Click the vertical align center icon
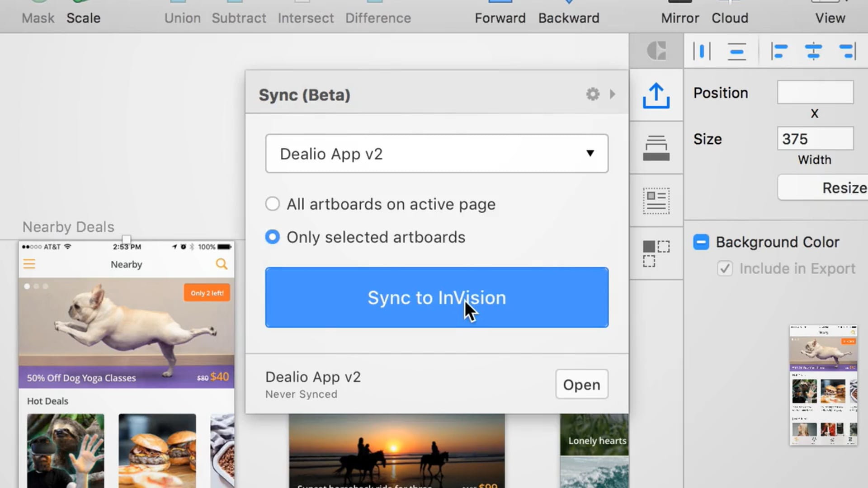Viewport: 868px width, 488px height. click(x=813, y=51)
